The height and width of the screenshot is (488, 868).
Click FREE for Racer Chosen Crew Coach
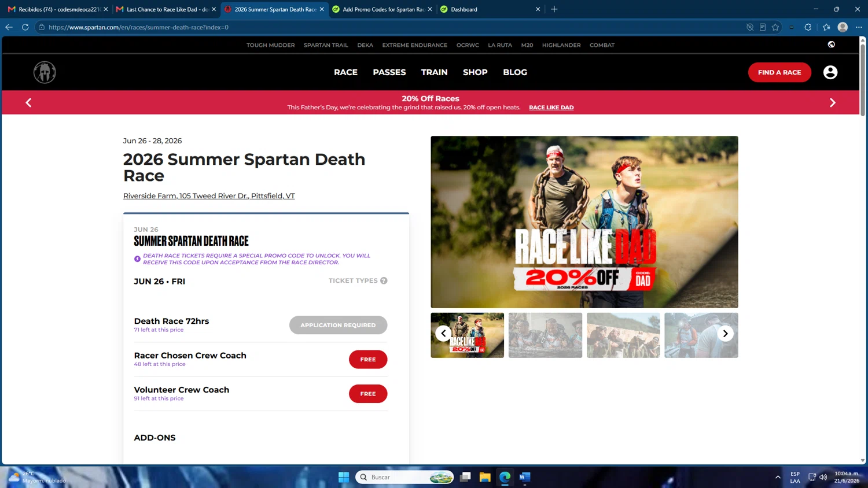click(368, 360)
